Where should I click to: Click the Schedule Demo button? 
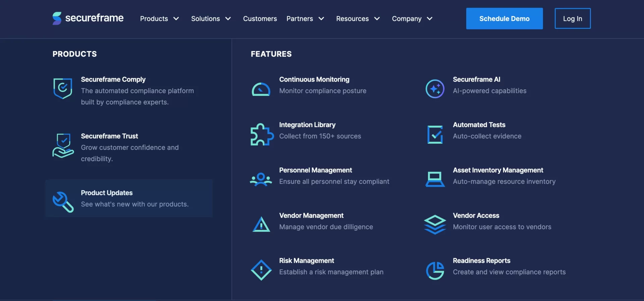[x=504, y=18]
